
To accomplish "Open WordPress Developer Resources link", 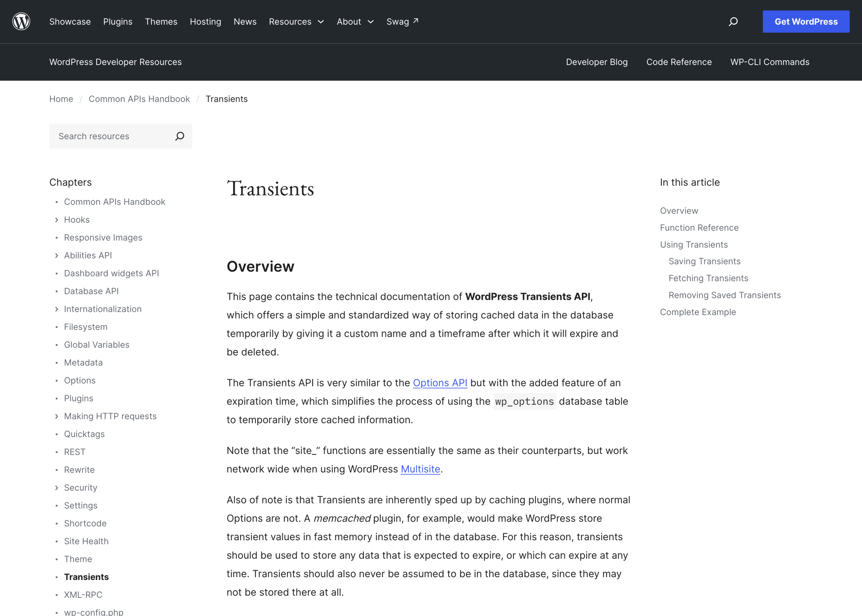I will coord(116,62).
